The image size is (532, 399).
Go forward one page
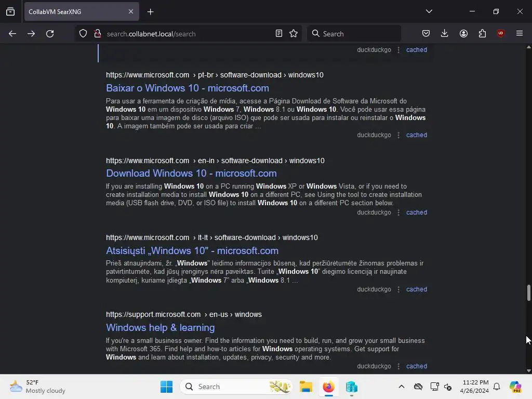[31, 34]
